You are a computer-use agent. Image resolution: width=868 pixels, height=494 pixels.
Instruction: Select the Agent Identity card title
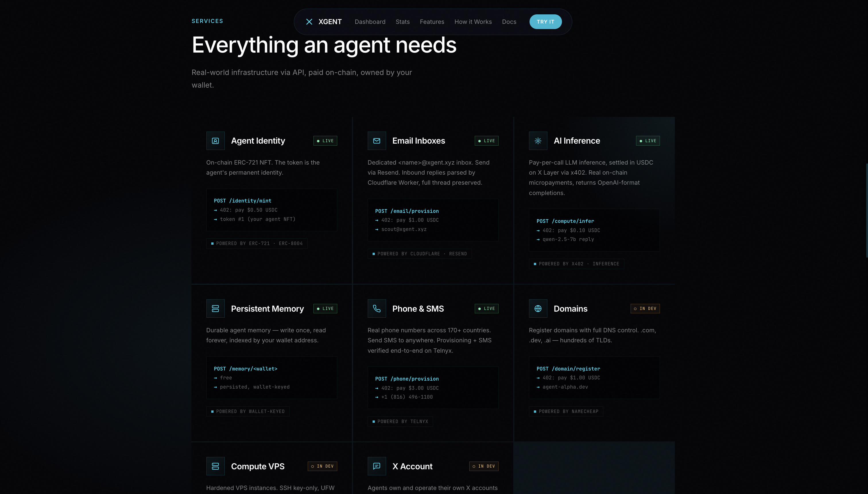(258, 141)
